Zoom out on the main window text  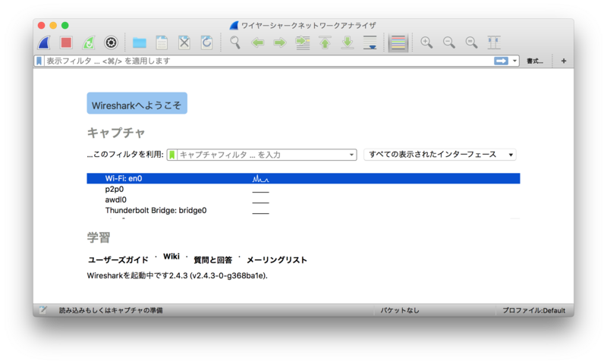coord(449,42)
